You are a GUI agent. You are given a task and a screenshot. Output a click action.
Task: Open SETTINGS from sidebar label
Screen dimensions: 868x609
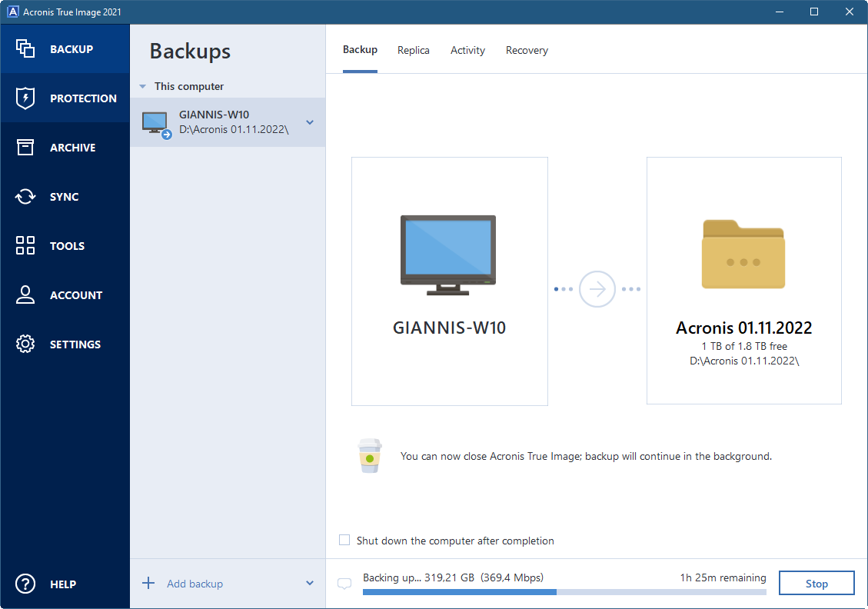pos(75,344)
